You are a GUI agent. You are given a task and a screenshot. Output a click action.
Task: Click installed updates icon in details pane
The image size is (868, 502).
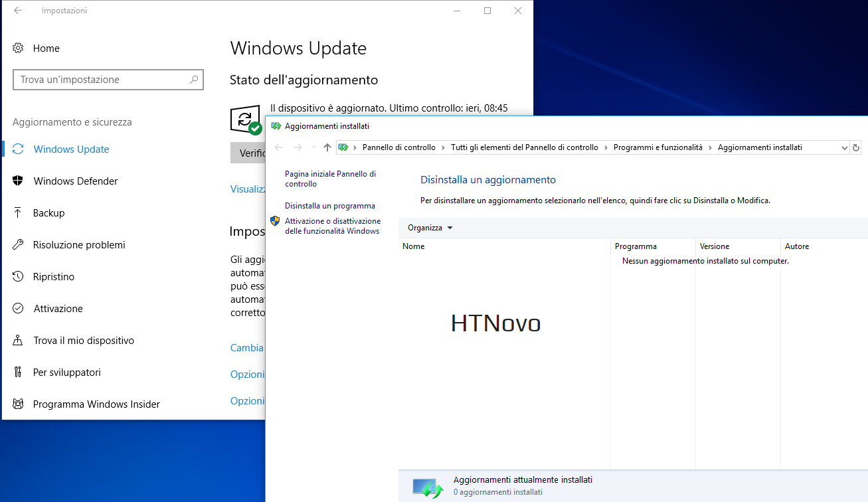tap(428, 488)
